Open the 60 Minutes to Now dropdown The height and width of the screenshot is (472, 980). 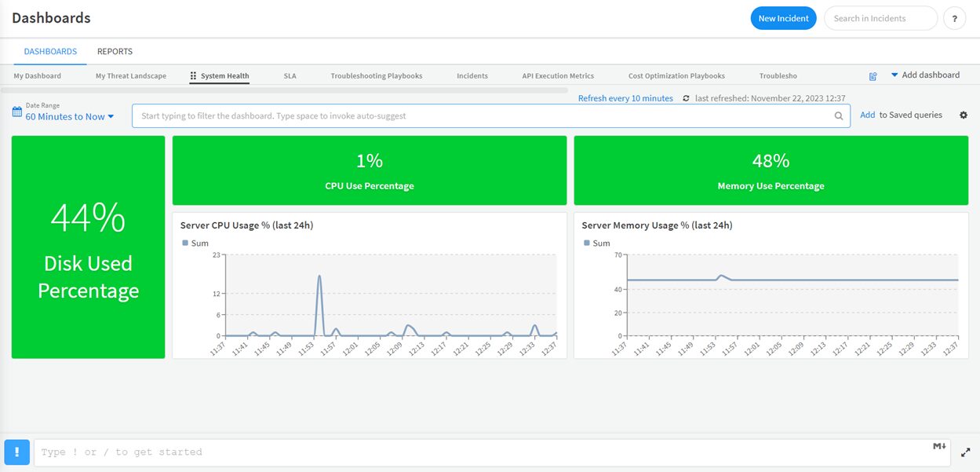[x=70, y=117]
